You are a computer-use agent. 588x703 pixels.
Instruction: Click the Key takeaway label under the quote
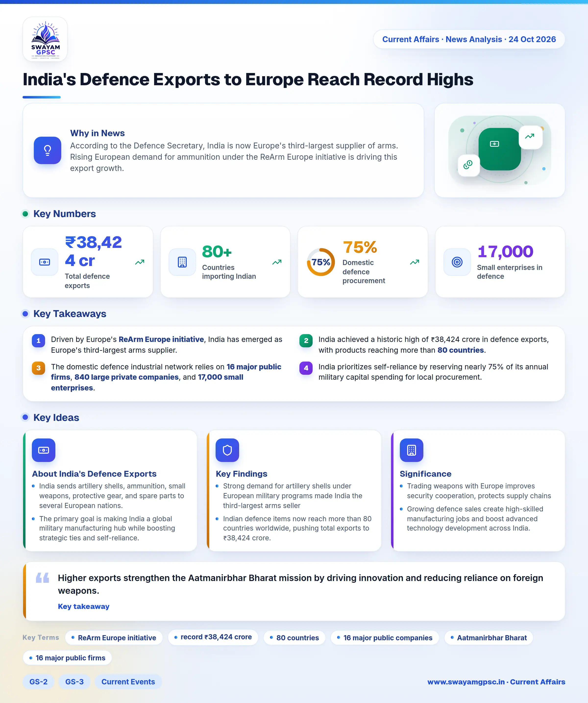pos(84,606)
